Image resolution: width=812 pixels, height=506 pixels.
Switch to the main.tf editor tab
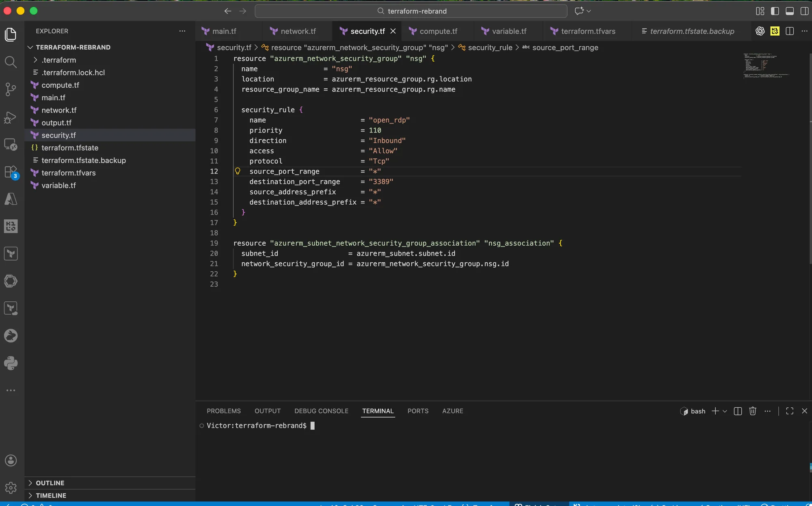[x=224, y=31]
